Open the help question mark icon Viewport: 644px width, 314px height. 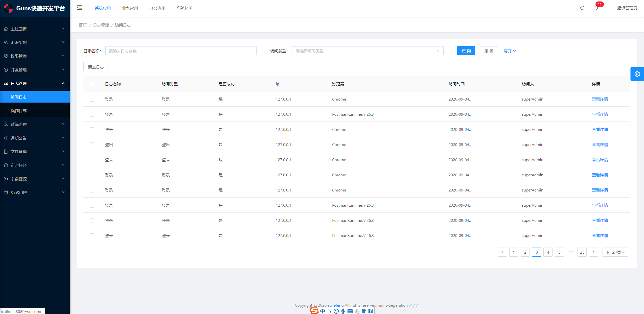(x=582, y=8)
